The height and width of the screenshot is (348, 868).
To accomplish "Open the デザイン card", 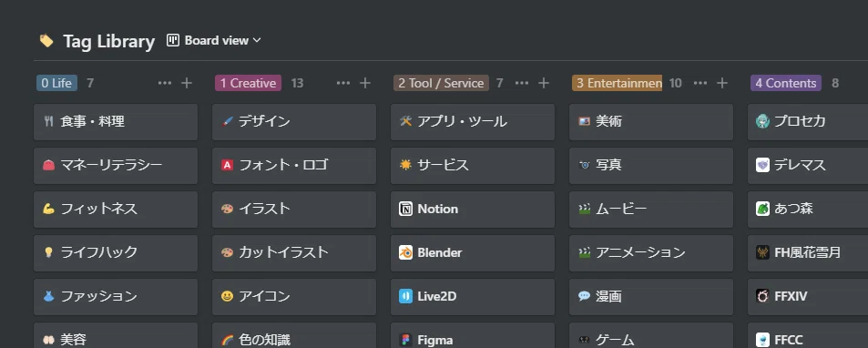I will tap(294, 122).
